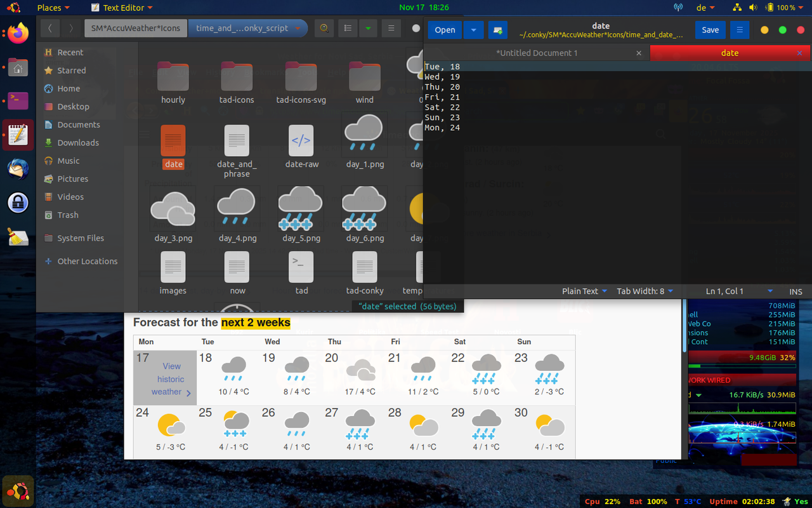This screenshot has height=508, width=812.
Task: Open the hourly folder
Action: pyautogui.click(x=173, y=83)
